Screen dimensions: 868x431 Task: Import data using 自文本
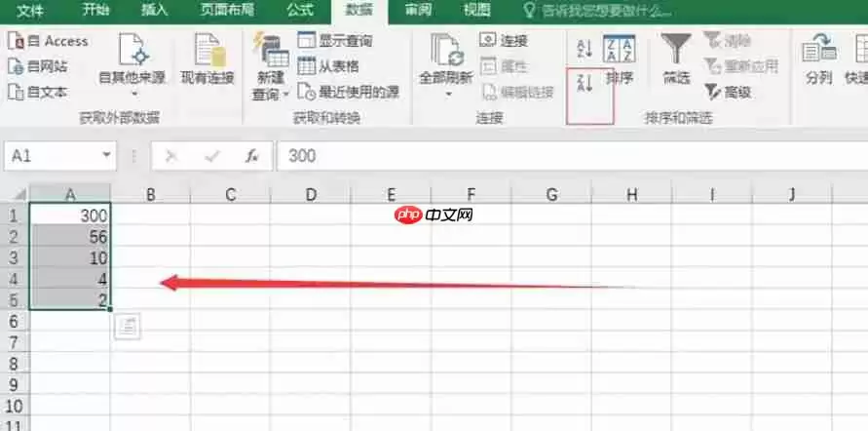pyautogui.click(x=38, y=92)
